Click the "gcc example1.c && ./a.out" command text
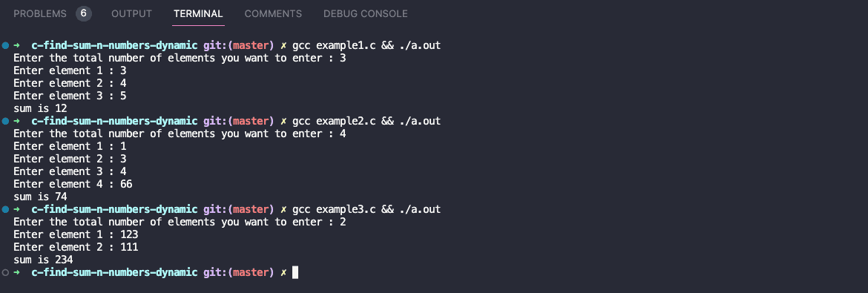 point(366,45)
